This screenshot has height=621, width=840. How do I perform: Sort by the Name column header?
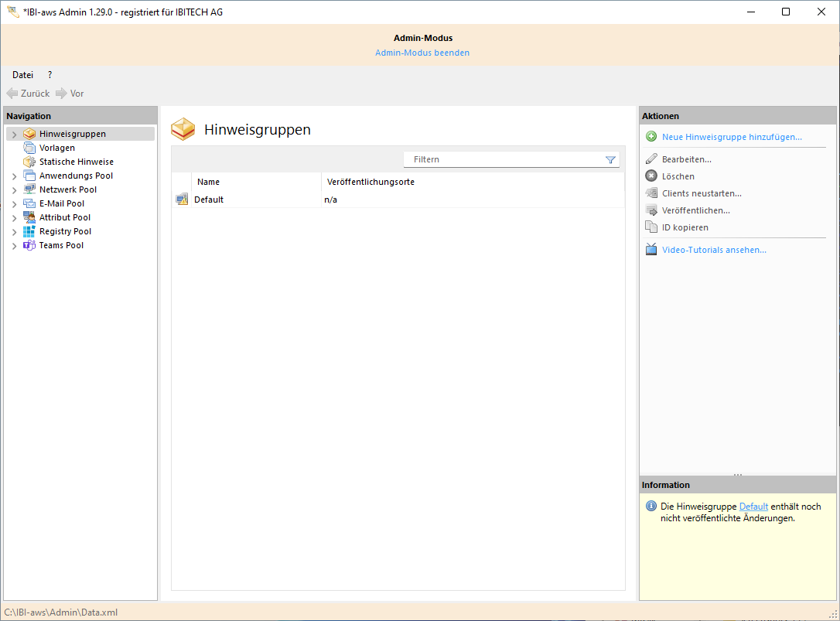point(209,182)
